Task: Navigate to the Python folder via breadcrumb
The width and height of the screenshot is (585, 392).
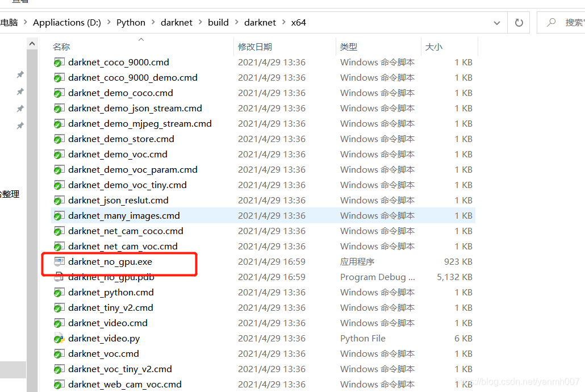Action: pos(131,22)
